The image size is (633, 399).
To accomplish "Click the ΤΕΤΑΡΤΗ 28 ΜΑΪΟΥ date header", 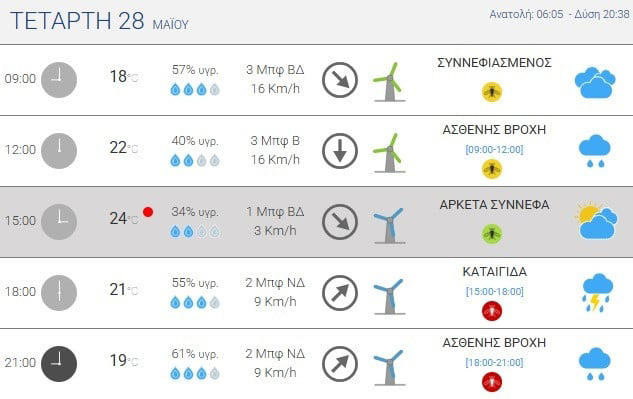I will tap(99, 21).
